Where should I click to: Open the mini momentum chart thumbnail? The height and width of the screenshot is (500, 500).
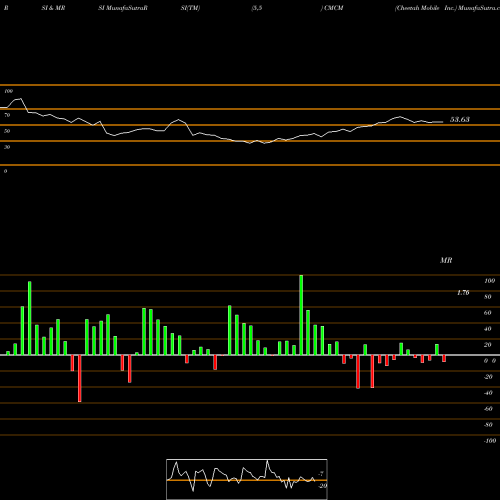(x=247, y=479)
